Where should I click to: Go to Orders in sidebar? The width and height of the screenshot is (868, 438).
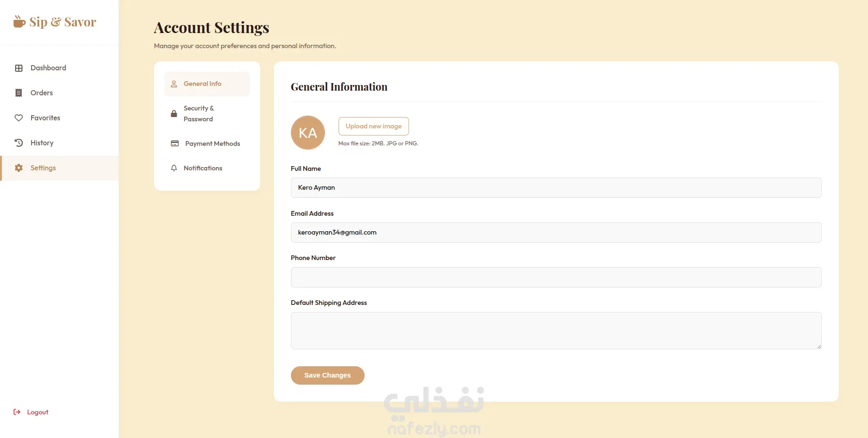[60, 93]
